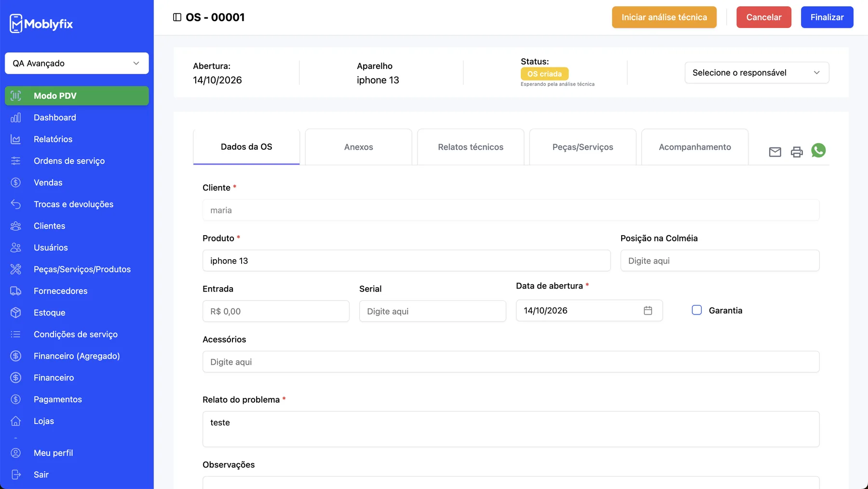Click the Ordens de serviço sliders icon

tap(16, 161)
